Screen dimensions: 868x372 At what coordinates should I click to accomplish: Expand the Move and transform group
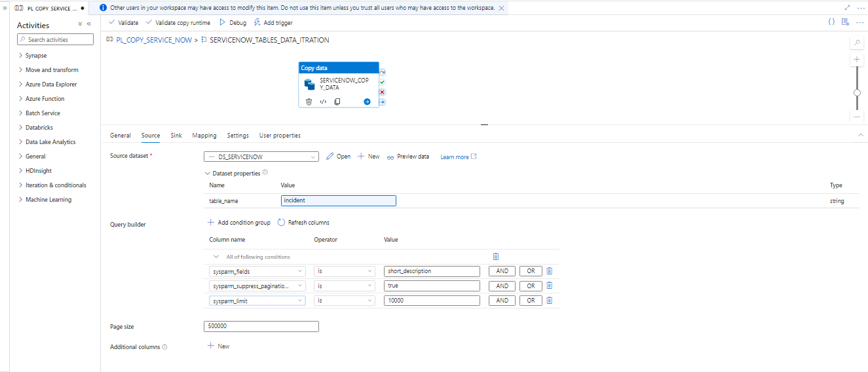click(48, 70)
